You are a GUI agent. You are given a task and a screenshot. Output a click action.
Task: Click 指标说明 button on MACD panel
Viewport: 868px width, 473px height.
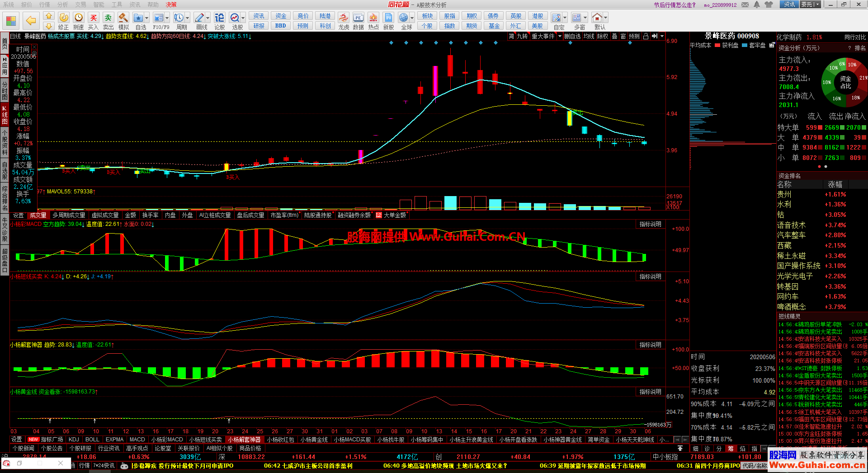[x=650, y=224]
